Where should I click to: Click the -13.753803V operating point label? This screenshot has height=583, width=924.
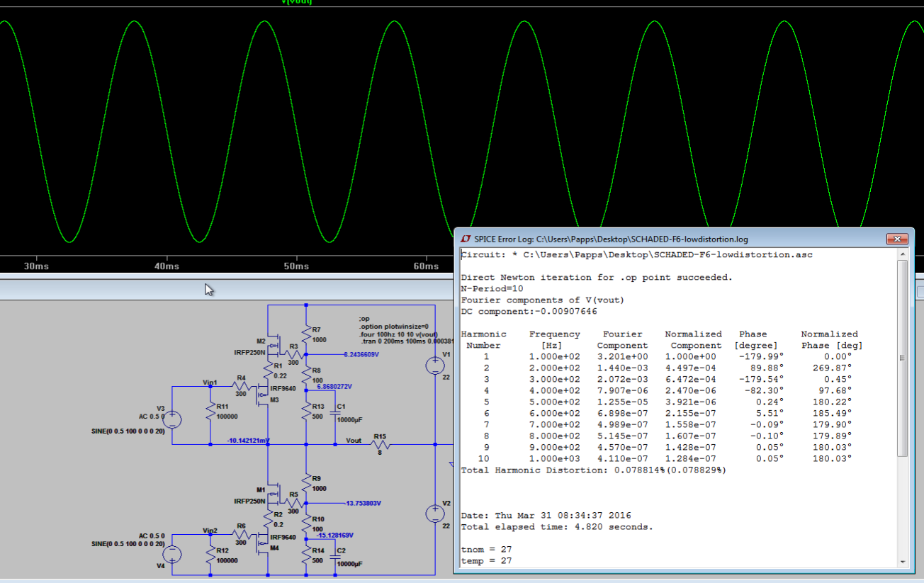tap(362, 503)
